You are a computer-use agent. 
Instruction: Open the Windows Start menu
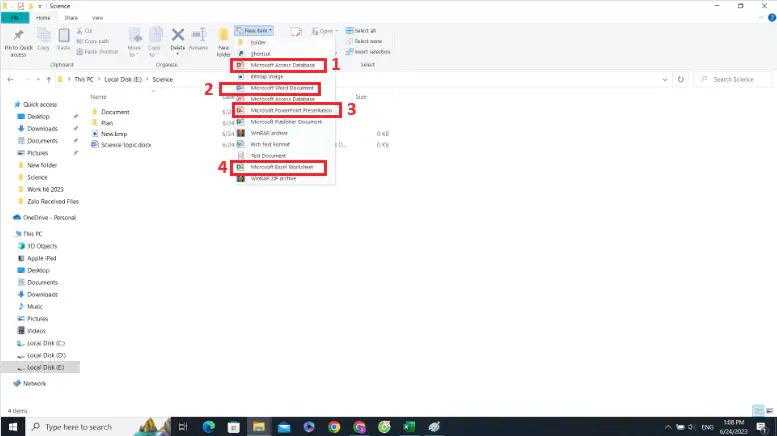(x=13, y=427)
